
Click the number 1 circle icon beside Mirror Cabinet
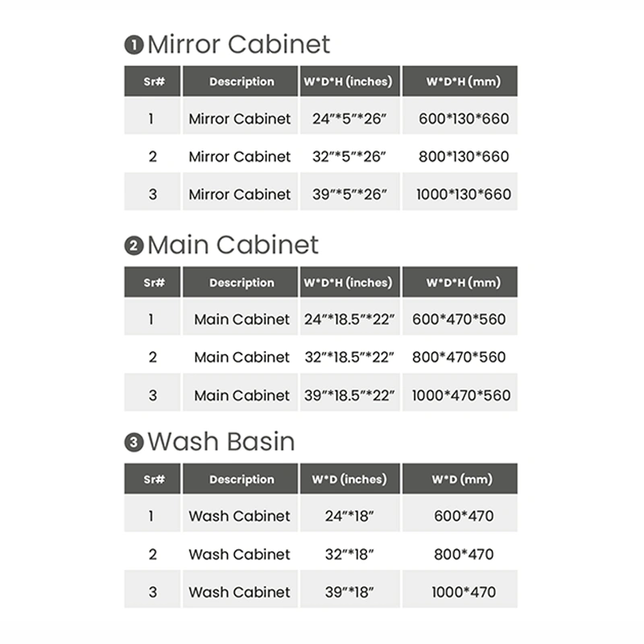click(x=134, y=45)
